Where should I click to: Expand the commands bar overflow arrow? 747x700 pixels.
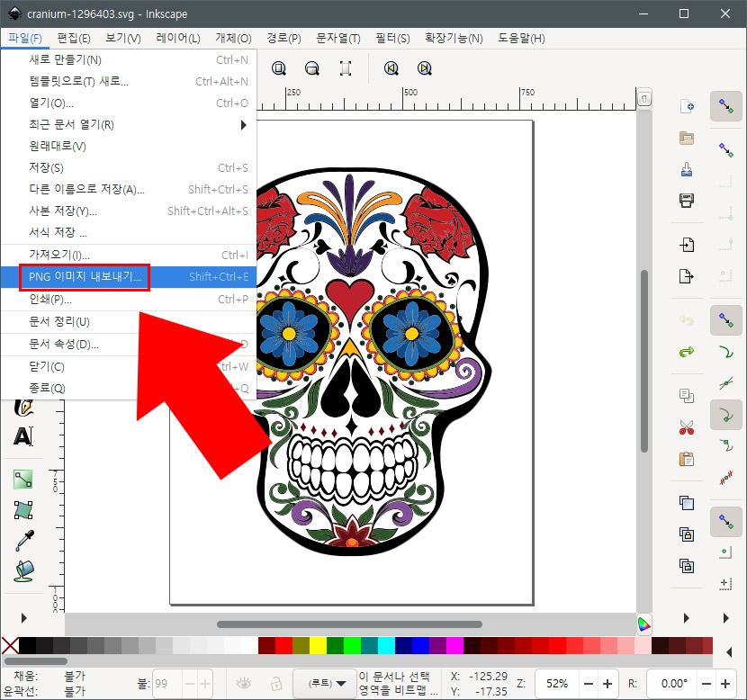tap(687, 618)
